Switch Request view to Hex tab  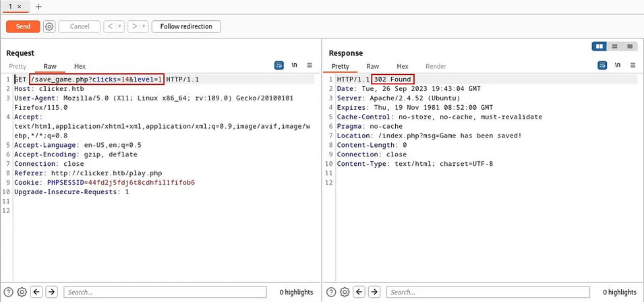click(80, 66)
